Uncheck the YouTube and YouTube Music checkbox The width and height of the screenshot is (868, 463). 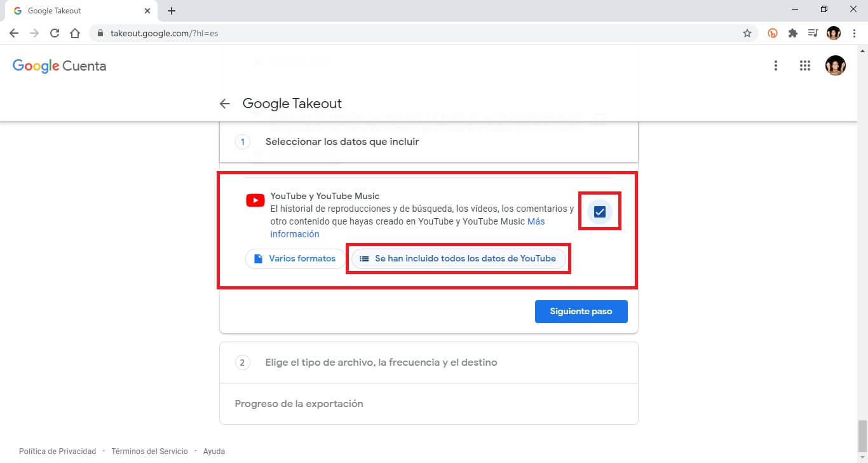tap(599, 212)
